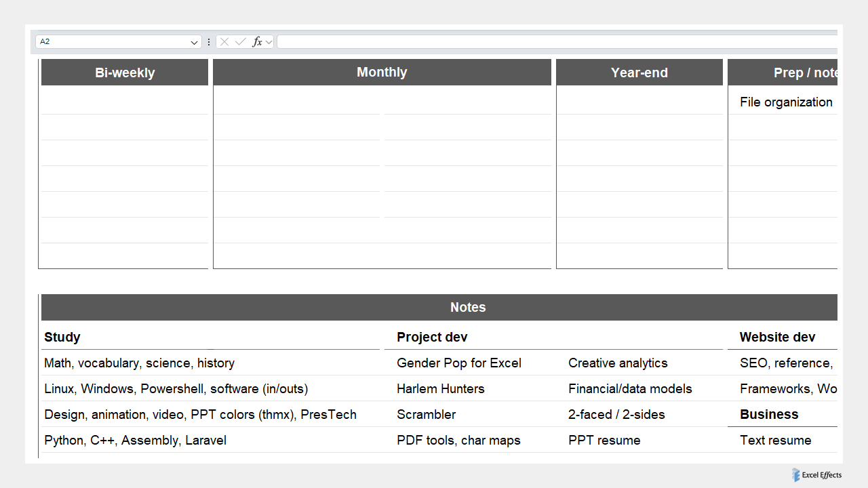Select the Monthly header cell

pyautogui.click(x=382, y=72)
